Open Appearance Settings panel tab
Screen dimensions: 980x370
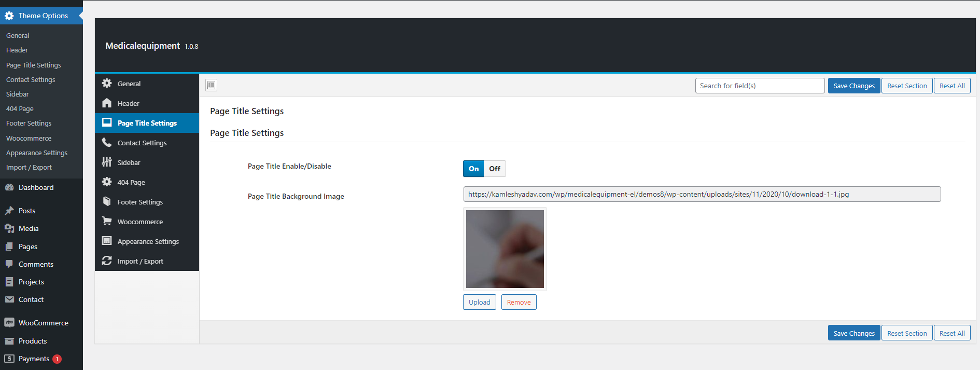pos(148,241)
